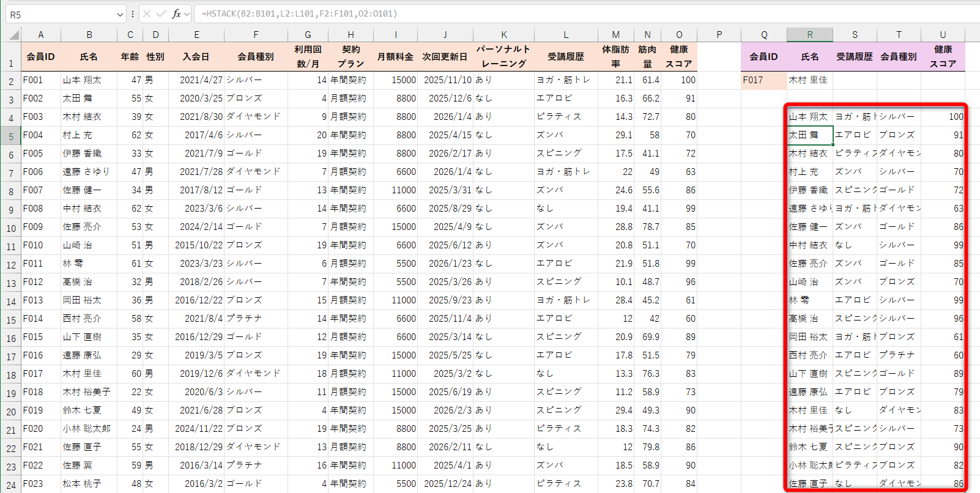Click the Select All corner triangle
Screen dimensions: 980x493
point(12,35)
